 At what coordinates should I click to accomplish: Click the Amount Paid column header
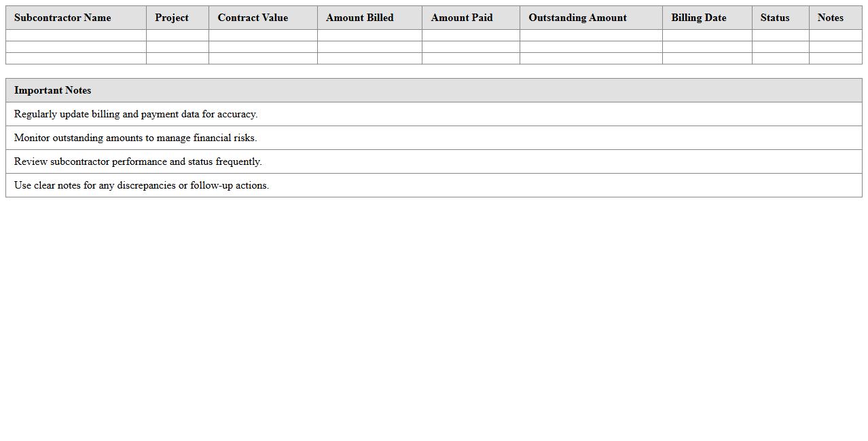click(x=462, y=18)
